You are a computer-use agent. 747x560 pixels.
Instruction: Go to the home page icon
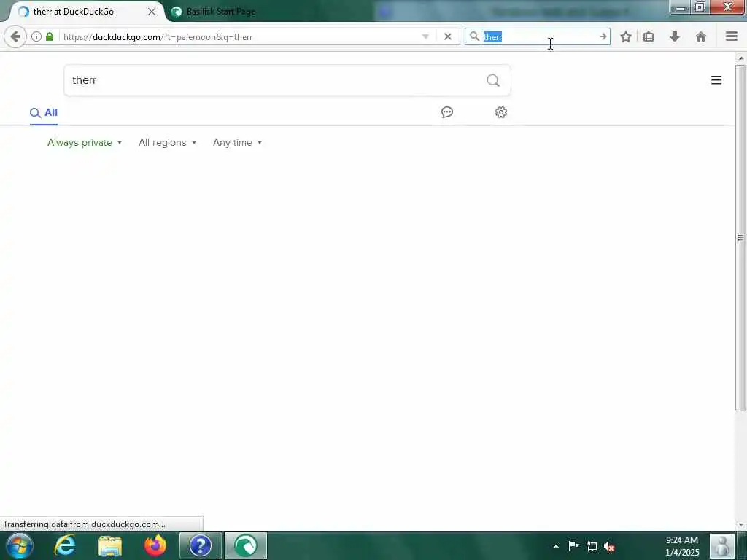tap(701, 36)
